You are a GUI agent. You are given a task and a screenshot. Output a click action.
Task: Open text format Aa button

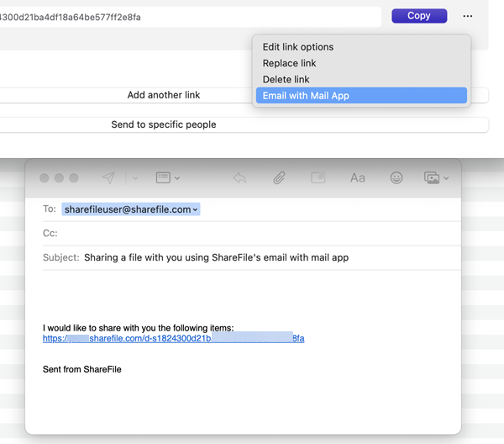(x=358, y=178)
